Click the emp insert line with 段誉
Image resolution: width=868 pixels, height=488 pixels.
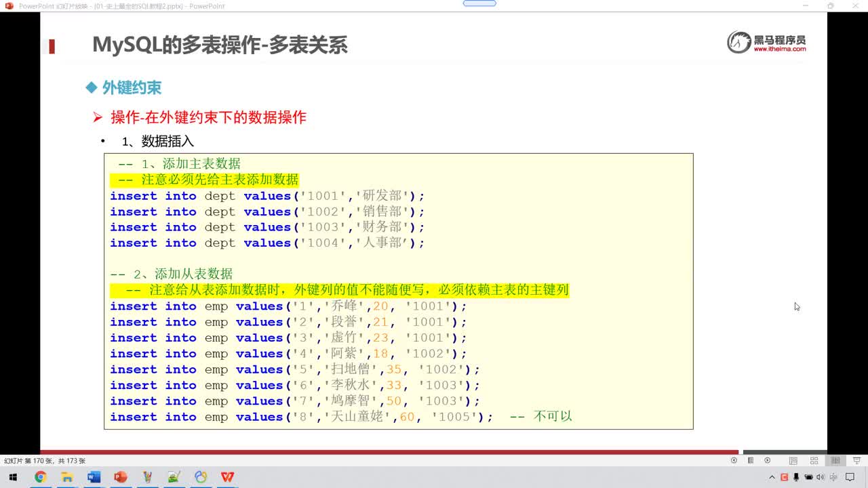[288, 322]
